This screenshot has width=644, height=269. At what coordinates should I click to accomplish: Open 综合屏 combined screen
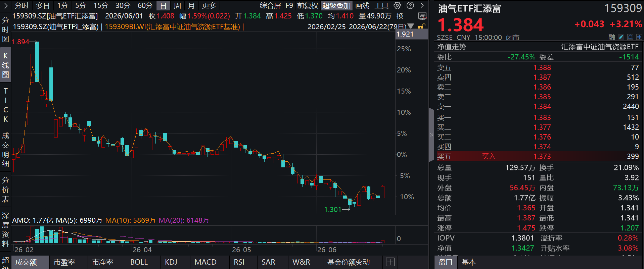(x=270, y=5)
